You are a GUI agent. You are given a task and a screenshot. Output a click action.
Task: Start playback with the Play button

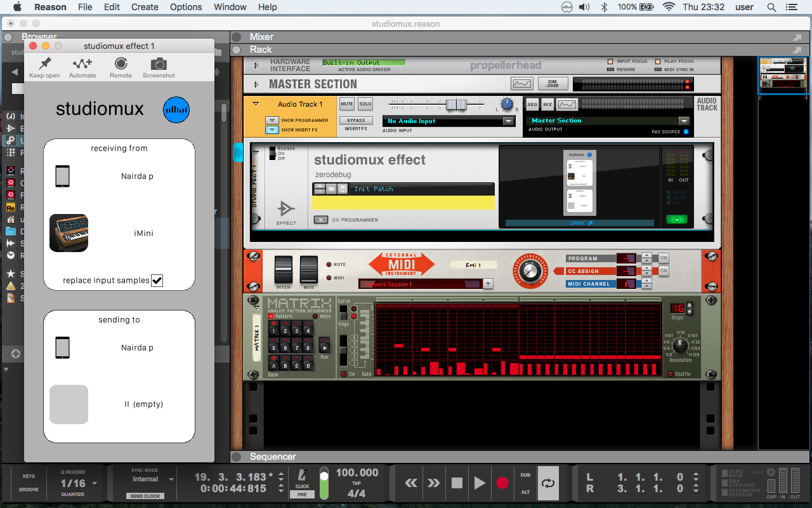(x=480, y=483)
